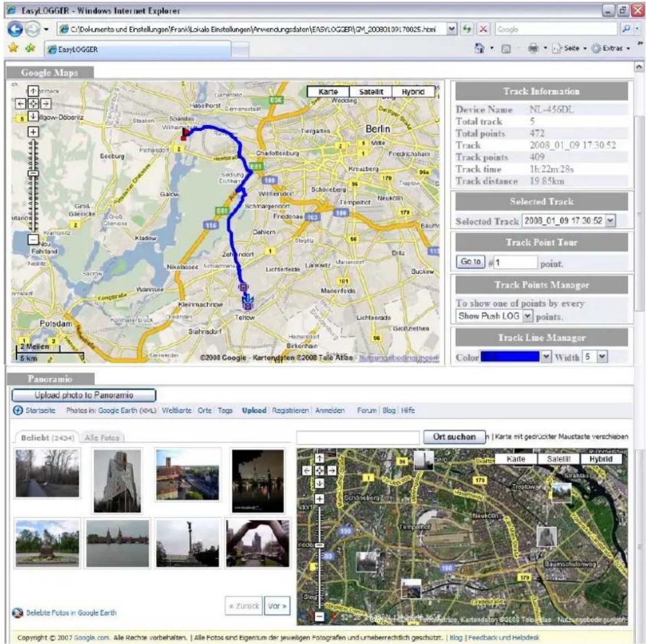The image size is (646, 644).
Task: Pan the Panoramio map right arrow
Action: [x=332, y=470]
